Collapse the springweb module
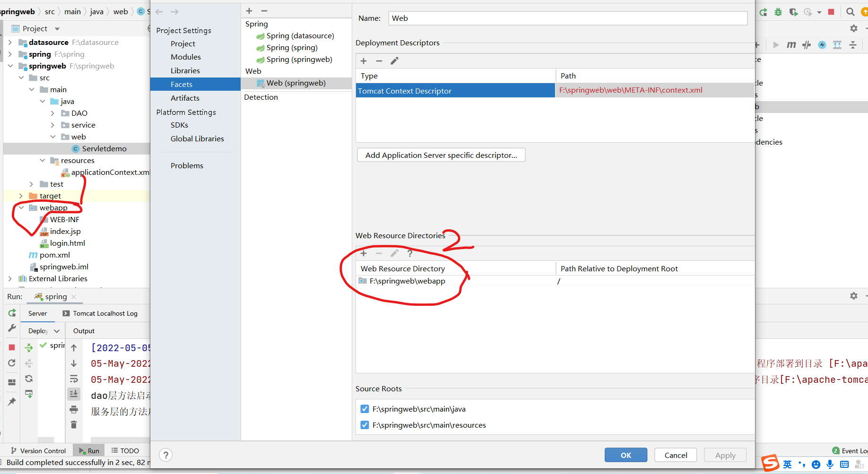 click(x=10, y=66)
